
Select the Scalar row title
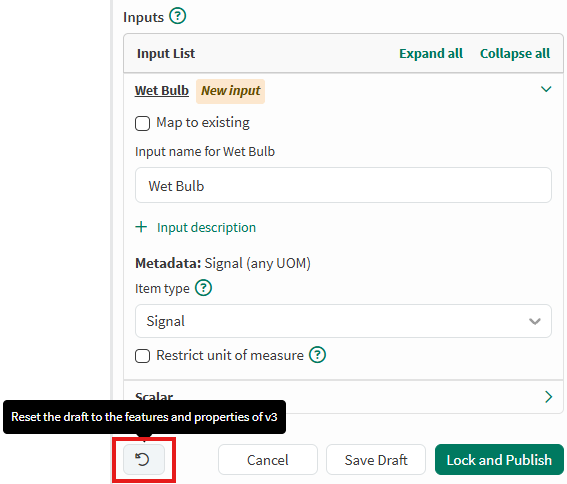coord(154,397)
